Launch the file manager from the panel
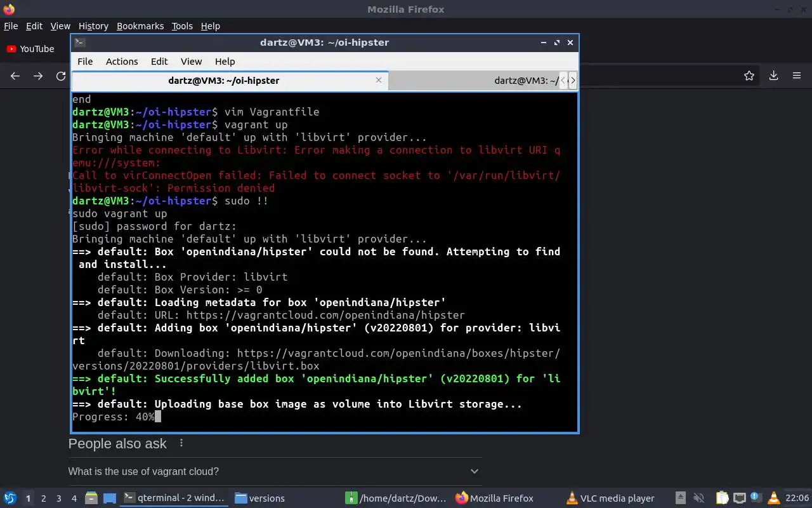The image size is (812, 508). click(91, 498)
